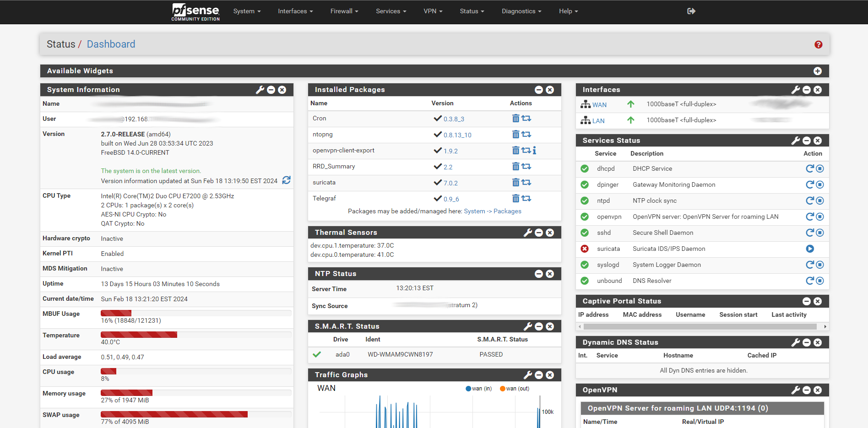
Task: Collapse the Captive Portal Status widget
Action: pyautogui.click(x=807, y=301)
